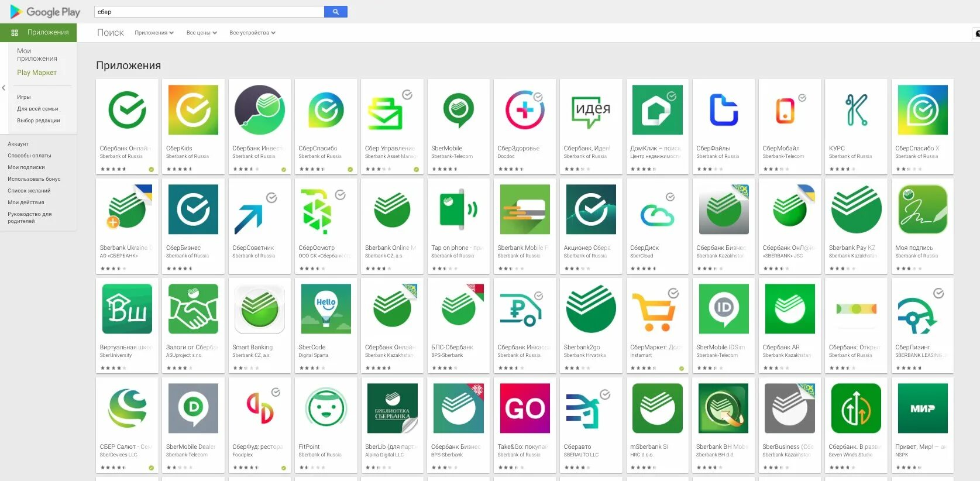The width and height of the screenshot is (980, 481).
Task: Open the СберБизнес app icon
Action: coord(193,209)
